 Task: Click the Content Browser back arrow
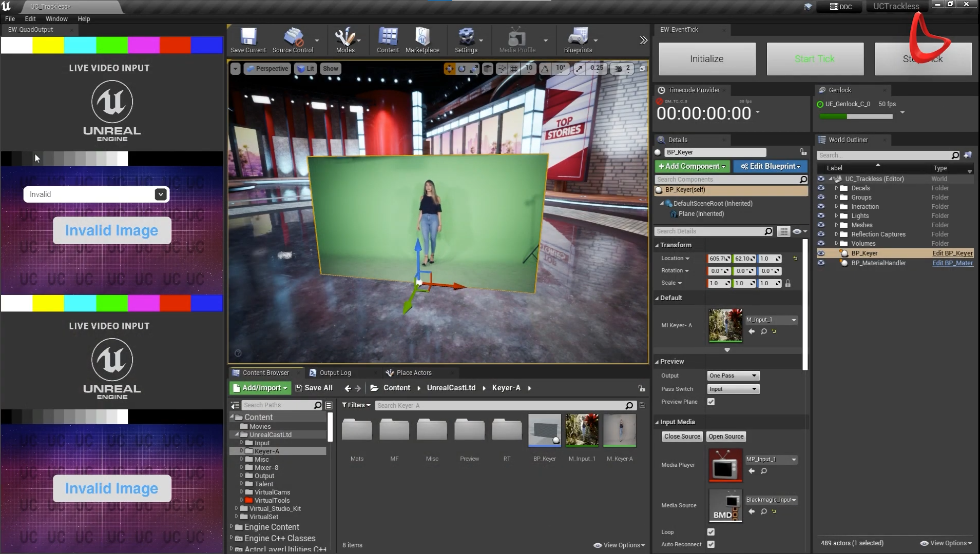pyautogui.click(x=348, y=388)
